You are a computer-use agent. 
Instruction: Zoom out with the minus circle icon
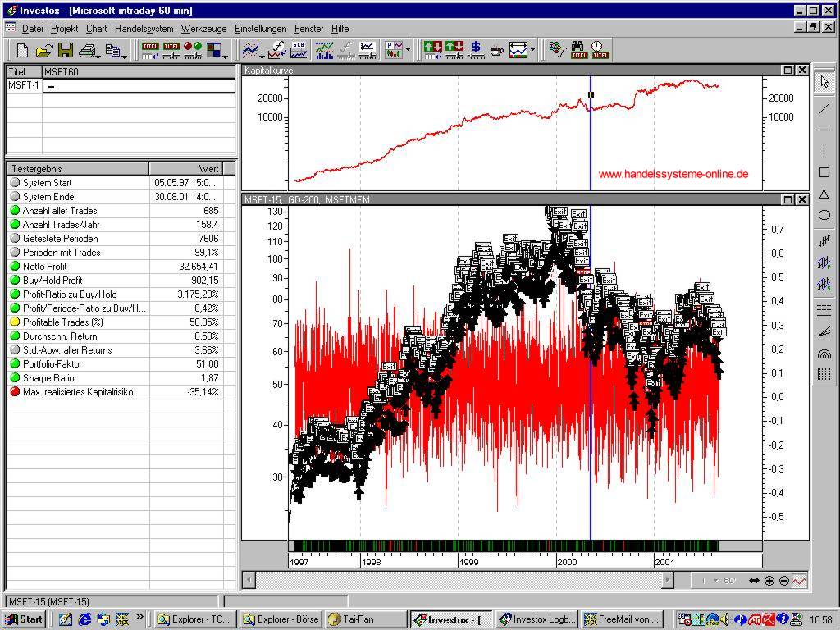(783, 580)
